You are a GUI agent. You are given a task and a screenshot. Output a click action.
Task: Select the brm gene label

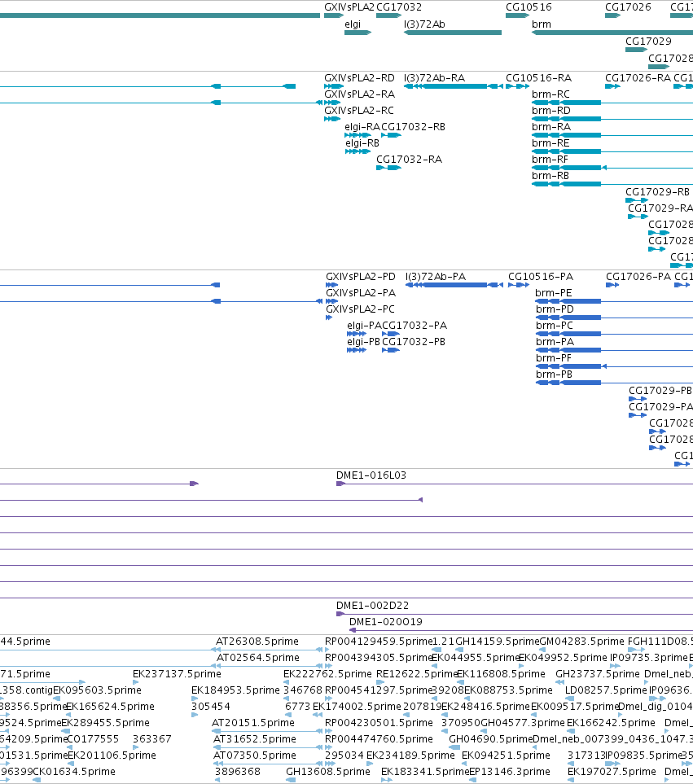click(x=542, y=24)
